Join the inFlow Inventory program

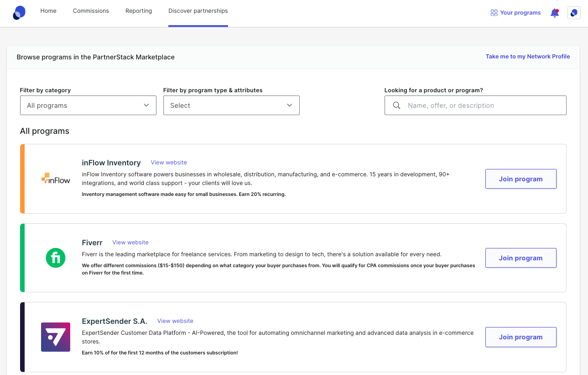[x=520, y=179]
